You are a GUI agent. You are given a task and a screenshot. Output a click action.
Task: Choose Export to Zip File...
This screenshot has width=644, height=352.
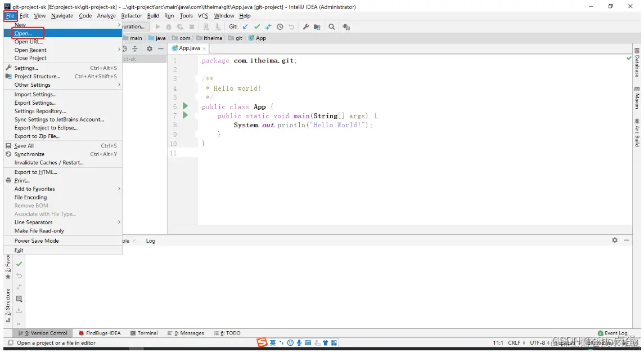(x=63, y=136)
